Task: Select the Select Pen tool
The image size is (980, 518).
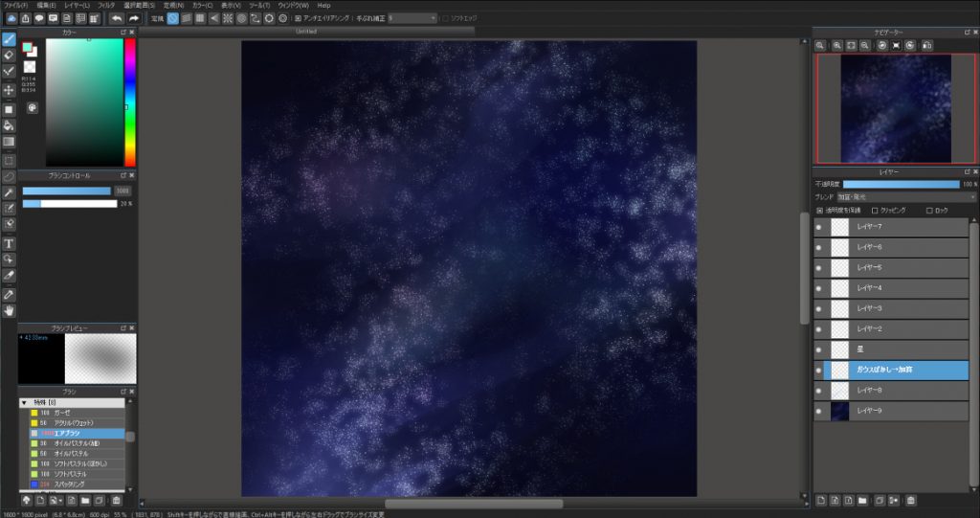Action: pos(9,209)
